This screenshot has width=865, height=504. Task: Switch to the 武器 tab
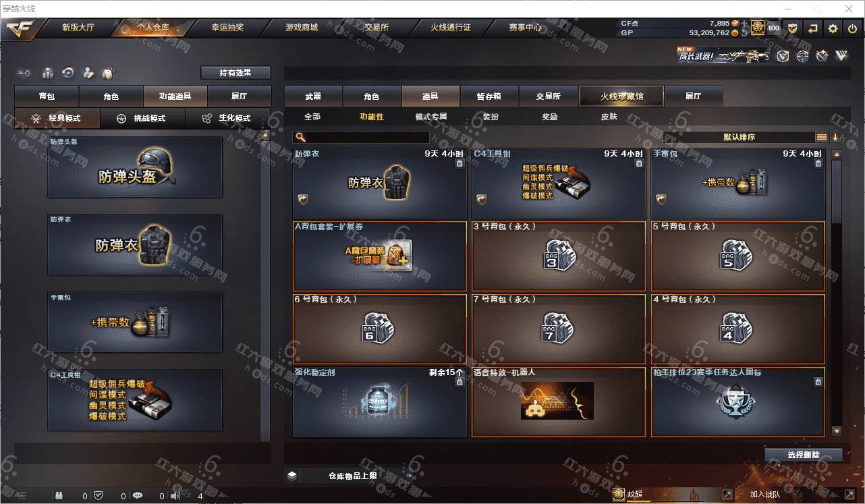point(313,96)
